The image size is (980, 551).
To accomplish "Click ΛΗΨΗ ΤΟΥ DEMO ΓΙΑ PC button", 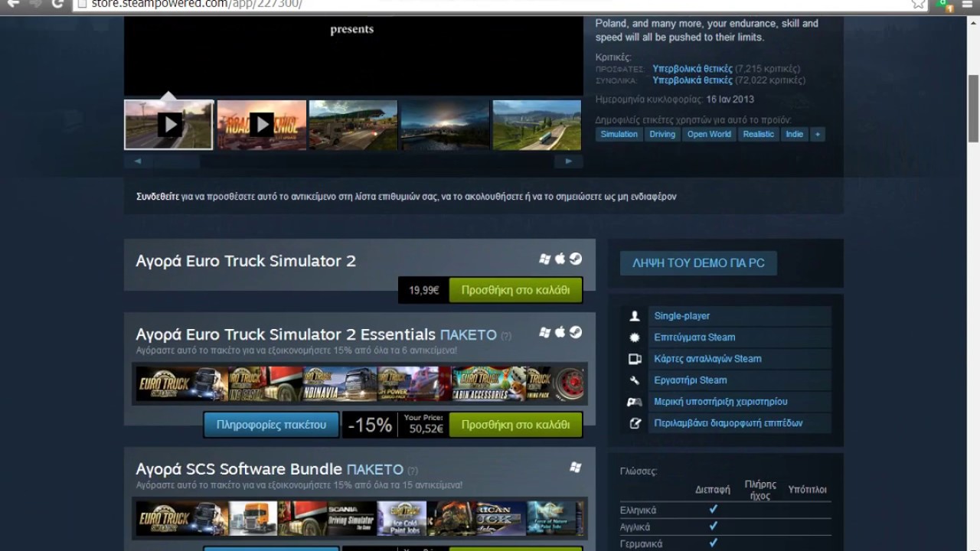I will 698,262.
